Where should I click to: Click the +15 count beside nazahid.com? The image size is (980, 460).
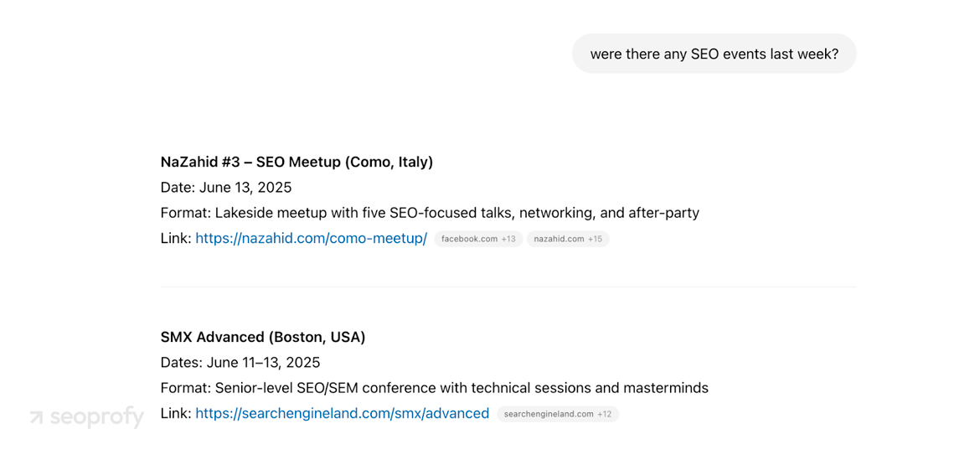[595, 239]
